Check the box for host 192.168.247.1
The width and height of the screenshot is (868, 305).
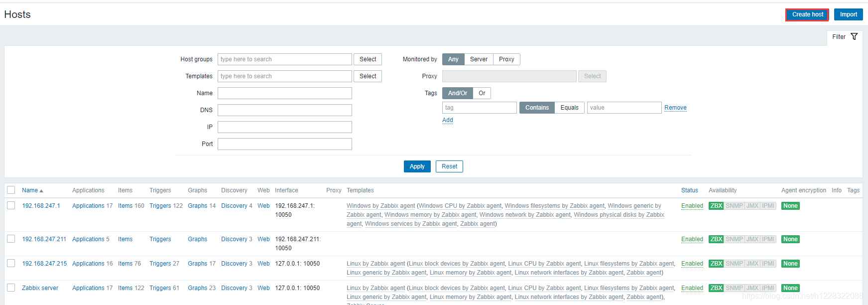coord(11,205)
